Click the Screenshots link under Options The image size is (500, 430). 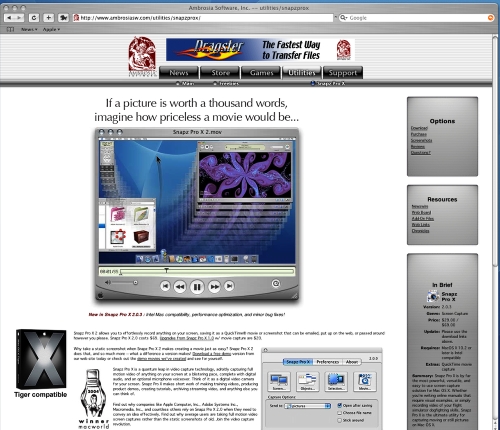coord(421,140)
